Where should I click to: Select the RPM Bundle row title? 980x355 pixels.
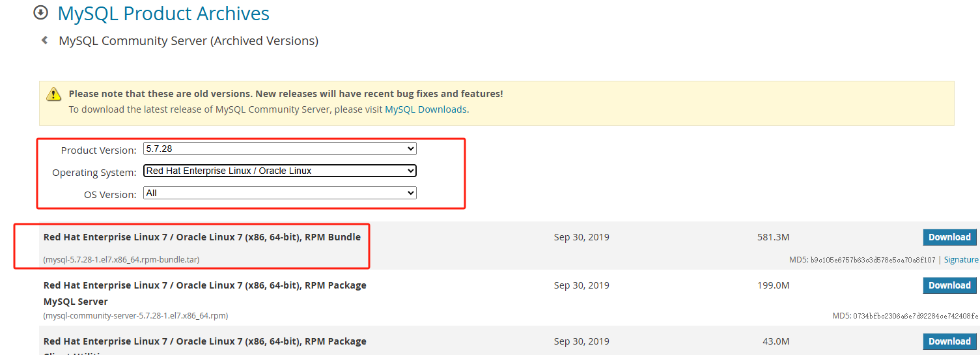(202, 237)
